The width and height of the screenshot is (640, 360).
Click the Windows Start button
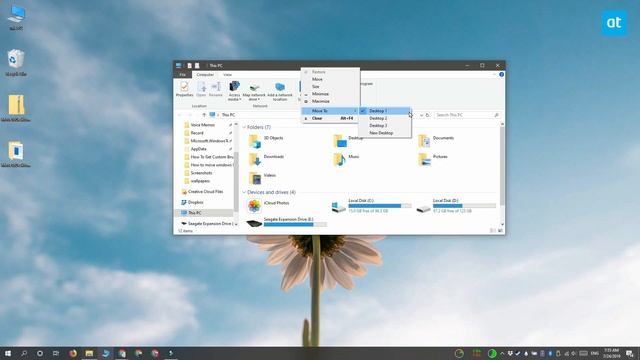coord(7,353)
